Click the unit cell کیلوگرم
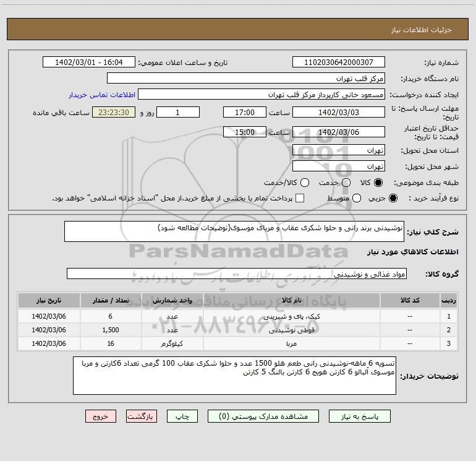This screenshot has width=476, height=461. tap(172, 343)
